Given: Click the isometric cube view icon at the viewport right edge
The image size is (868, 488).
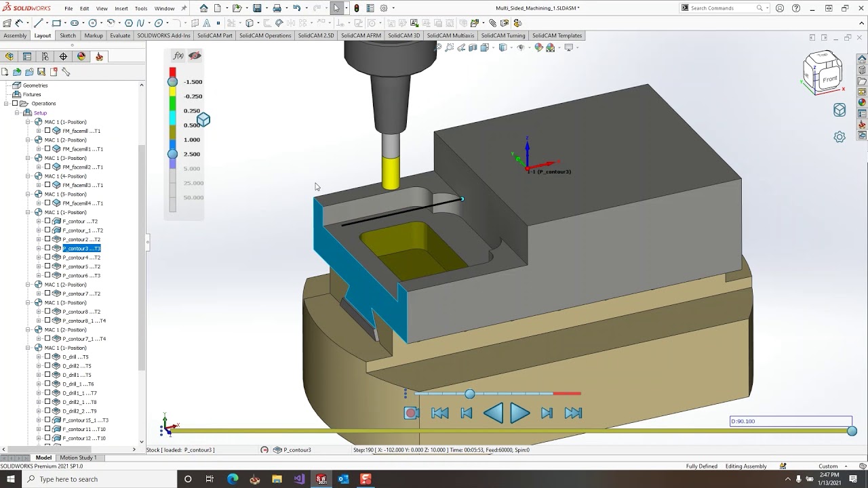Looking at the screenshot, I should (x=840, y=110).
